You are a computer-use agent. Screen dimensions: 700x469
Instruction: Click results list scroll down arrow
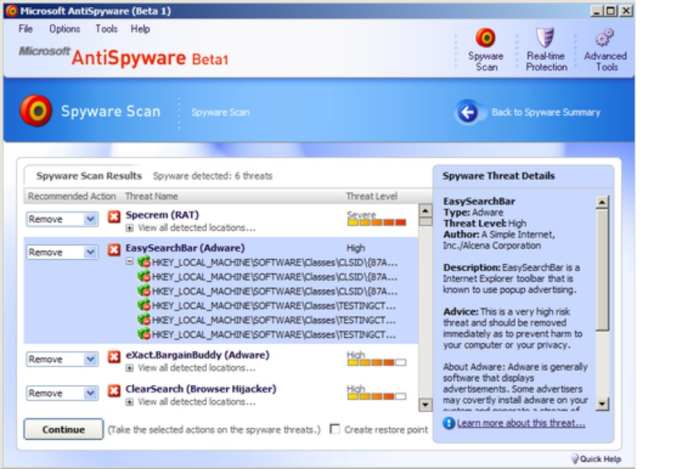click(425, 405)
